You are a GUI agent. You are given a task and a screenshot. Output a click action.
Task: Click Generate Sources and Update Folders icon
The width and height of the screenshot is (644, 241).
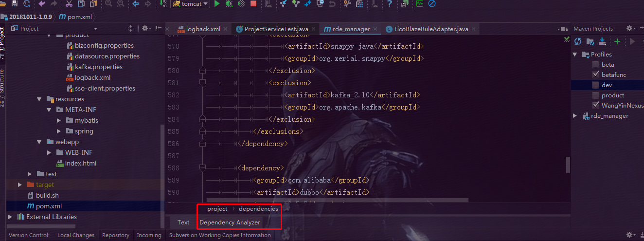click(x=590, y=41)
